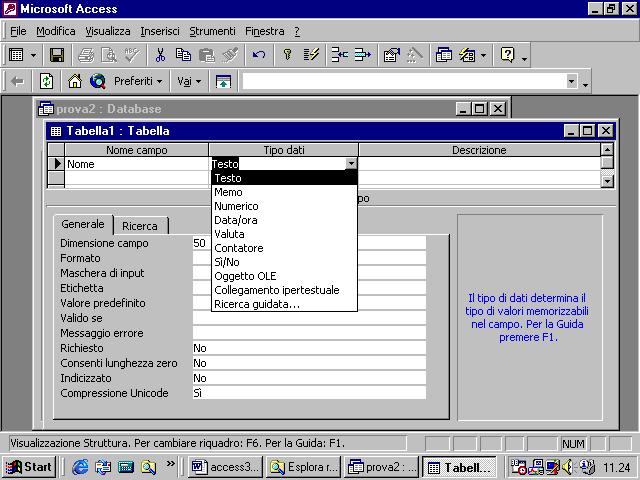Open the New Object dropdown arrow

point(483,55)
